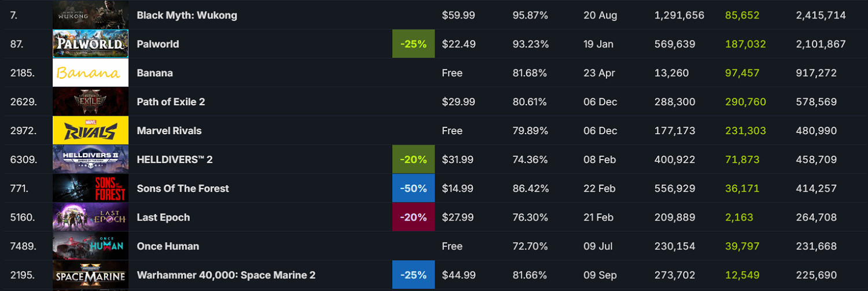This screenshot has height=291, width=868.
Task: Click Last Epoch's maroon -20% discount badge
Action: [413, 218]
